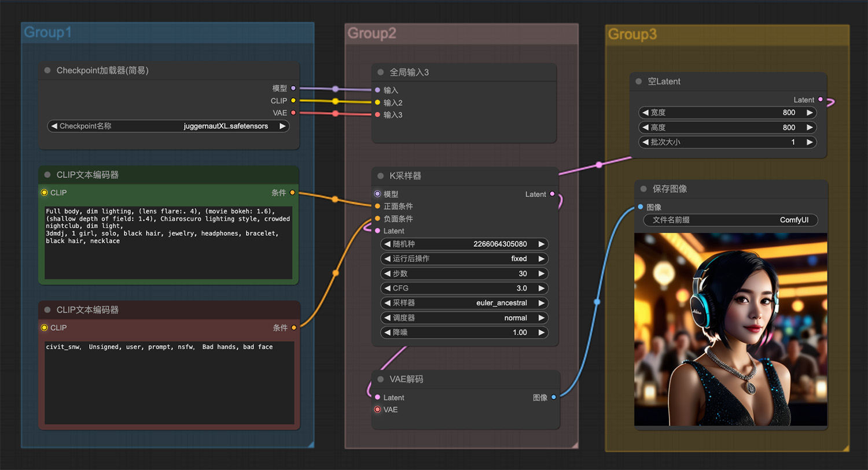Open the 调度器 normal selector

(x=464, y=318)
